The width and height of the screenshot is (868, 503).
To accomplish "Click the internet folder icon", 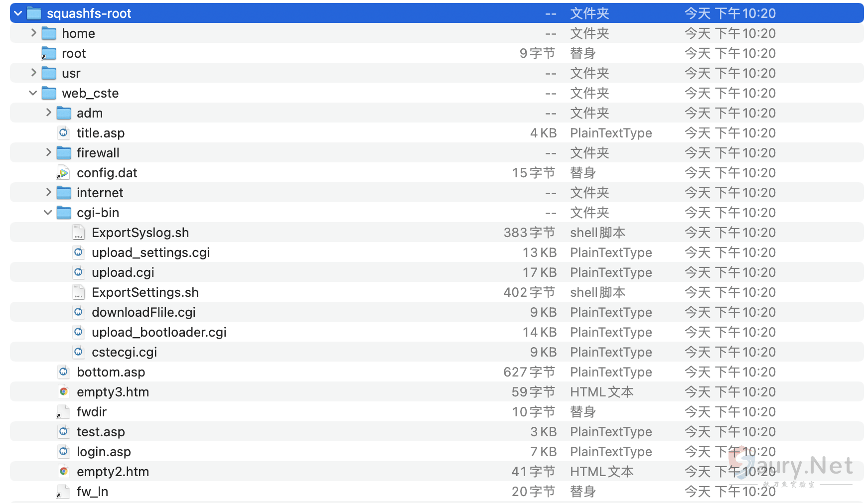I will click(63, 193).
